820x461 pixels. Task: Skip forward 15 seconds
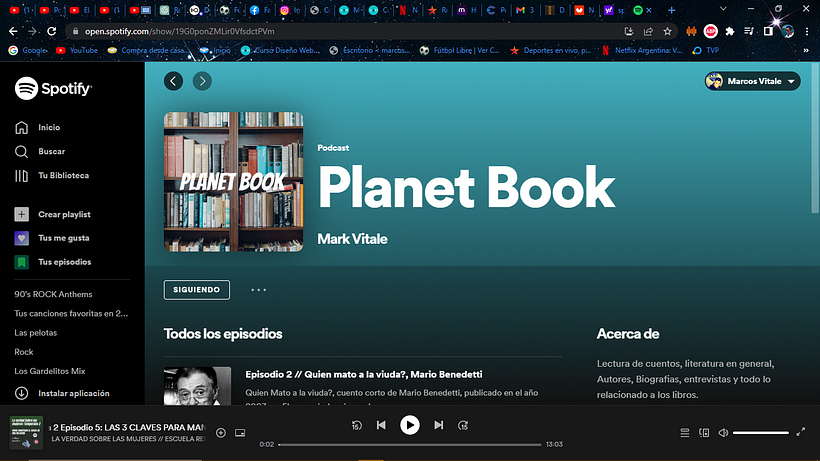463,425
